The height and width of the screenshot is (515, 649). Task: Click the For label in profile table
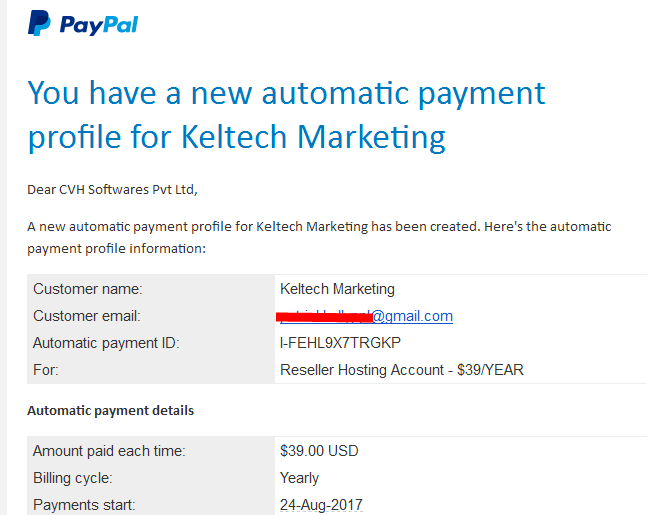pyautogui.click(x=46, y=370)
